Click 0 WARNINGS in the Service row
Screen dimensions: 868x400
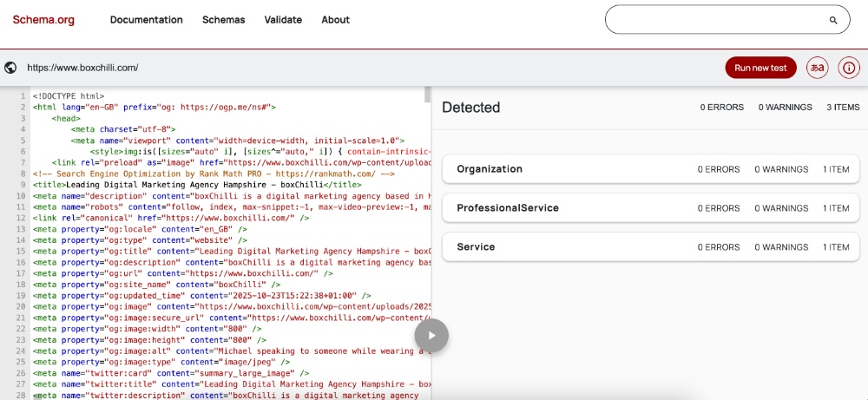tap(782, 246)
